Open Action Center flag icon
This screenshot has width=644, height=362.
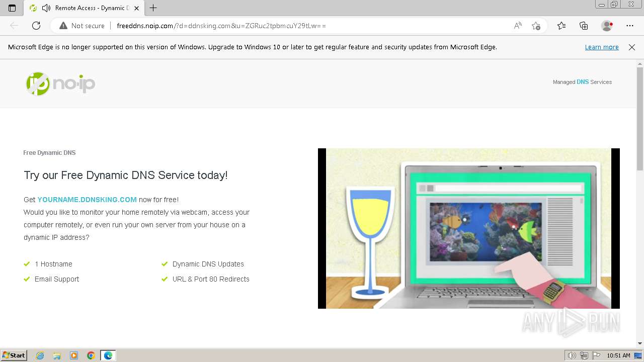click(x=596, y=355)
